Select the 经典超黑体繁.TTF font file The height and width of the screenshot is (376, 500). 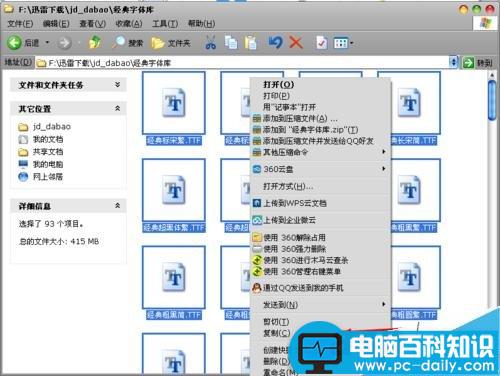point(174,196)
